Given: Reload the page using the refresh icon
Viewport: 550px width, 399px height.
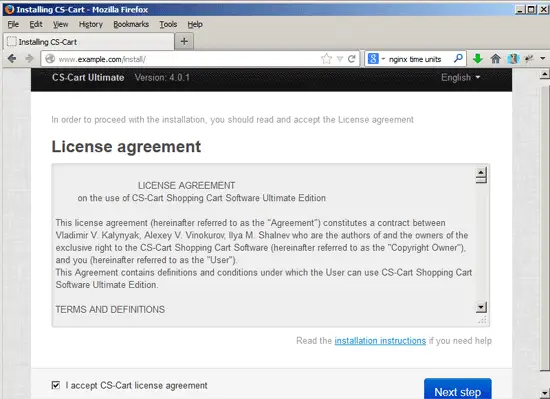Looking at the screenshot, I should click(x=352, y=59).
